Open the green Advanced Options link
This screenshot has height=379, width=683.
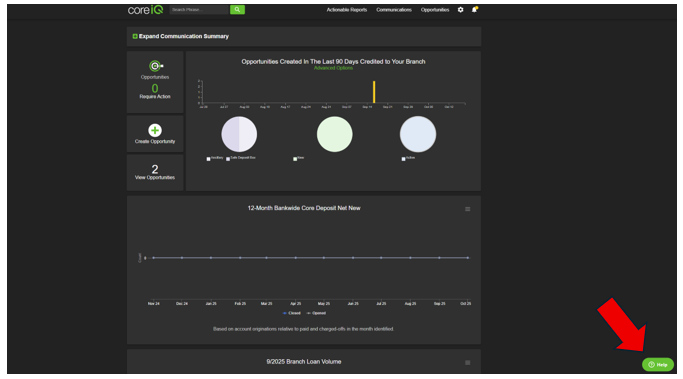pos(333,68)
